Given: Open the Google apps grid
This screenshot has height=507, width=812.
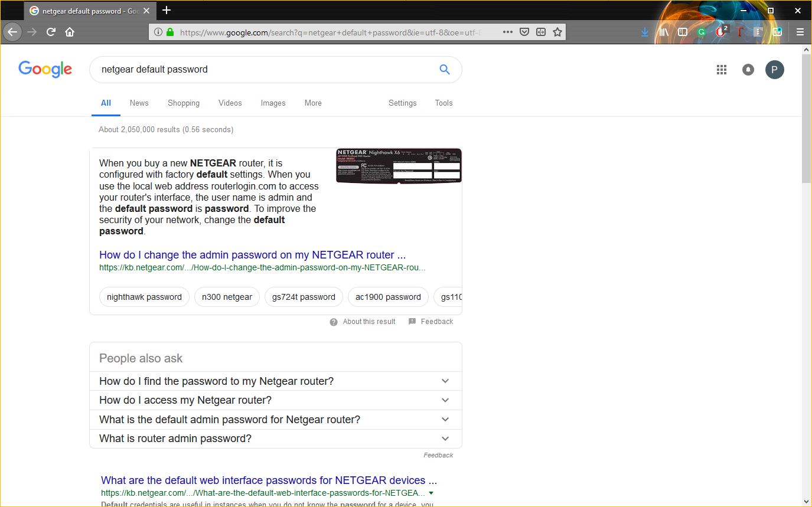Looking at the screenshot, I should tap(721, 70).
